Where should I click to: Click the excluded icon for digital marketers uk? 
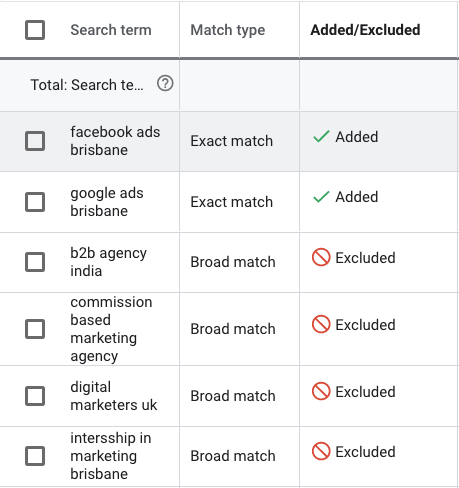click(321, 391)
